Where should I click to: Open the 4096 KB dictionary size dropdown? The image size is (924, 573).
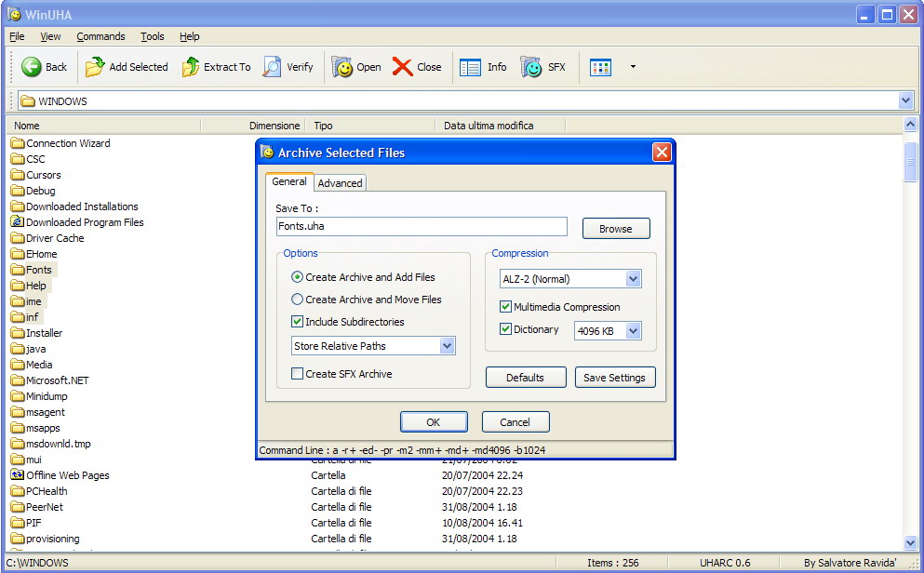[633, 330]
